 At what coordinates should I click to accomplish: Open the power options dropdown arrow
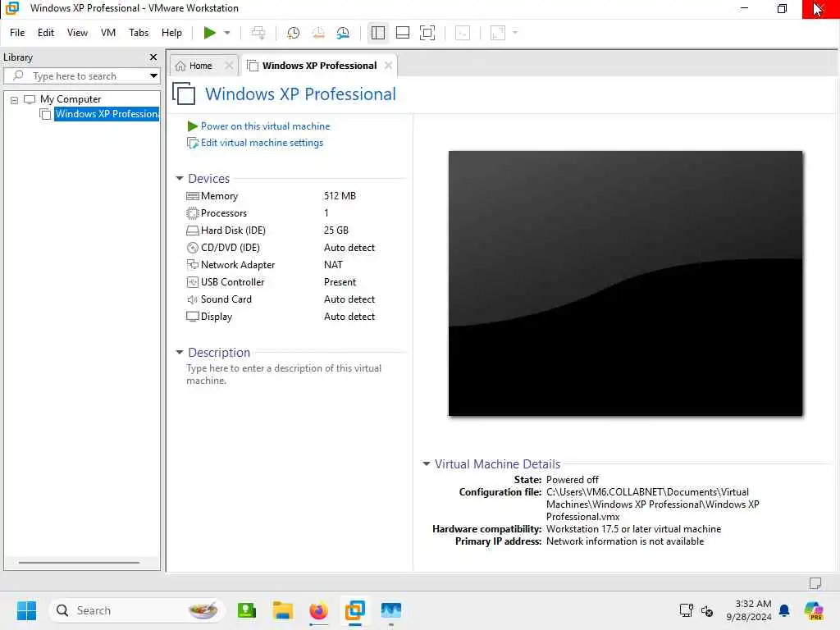(227, 33)
